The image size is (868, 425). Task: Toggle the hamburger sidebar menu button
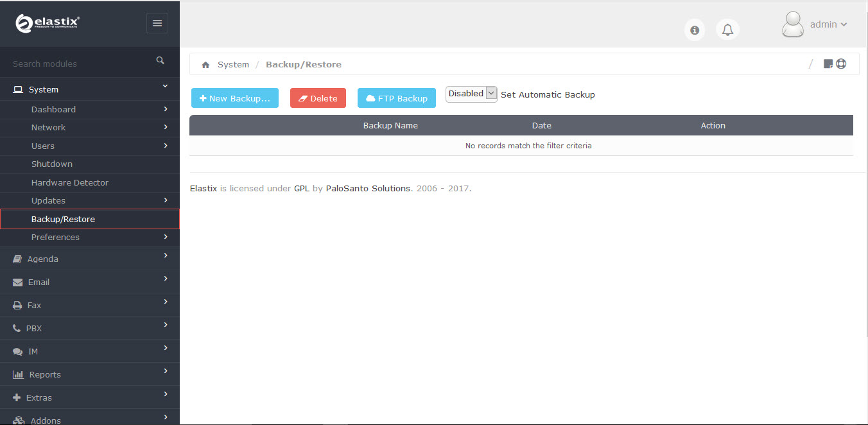[157, 23]
